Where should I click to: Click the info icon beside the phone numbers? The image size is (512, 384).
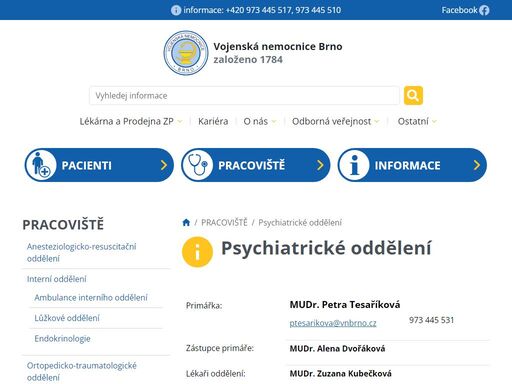176,10
